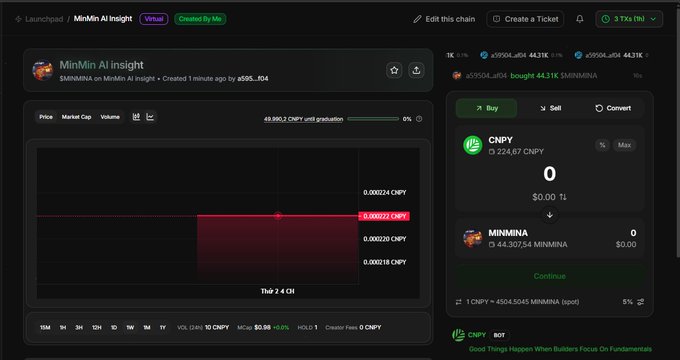Open the notifications bell

[x=579, y=19]
